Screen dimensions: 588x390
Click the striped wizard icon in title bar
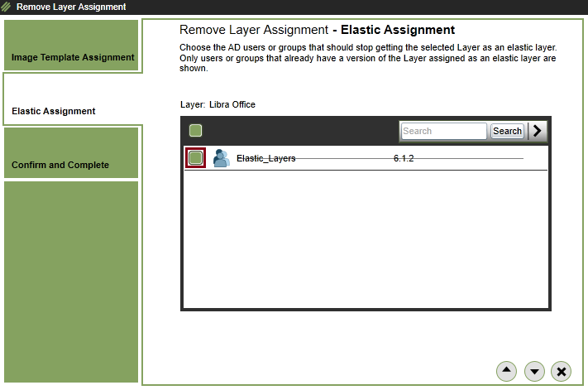point(7,7)
